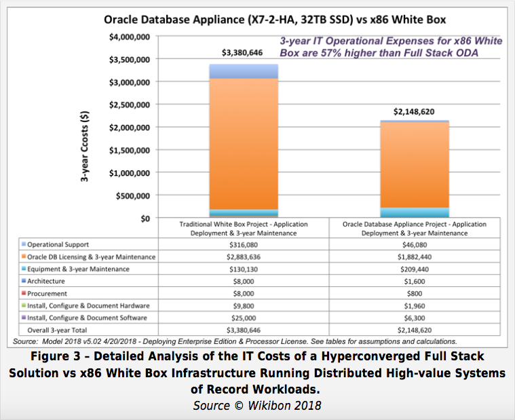Click the purple '57% higher' annotation text
The image size is (515, 420).
tap(391, 47)
